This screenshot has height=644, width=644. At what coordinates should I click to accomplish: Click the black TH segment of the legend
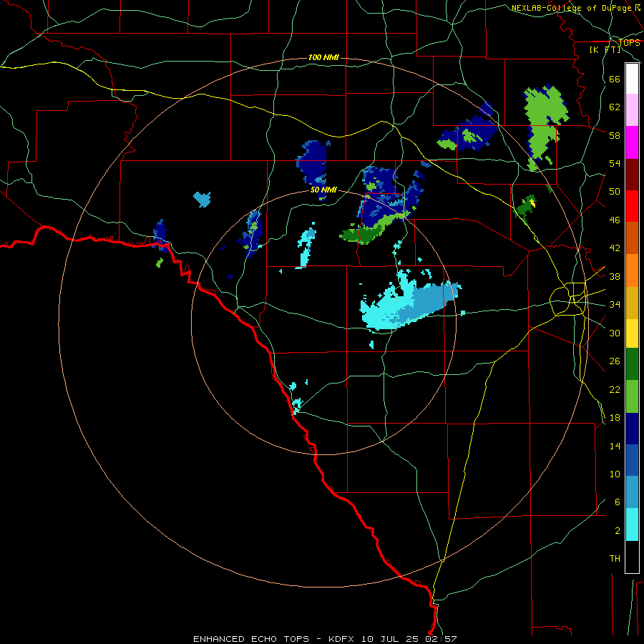click(x=632, y=557)
